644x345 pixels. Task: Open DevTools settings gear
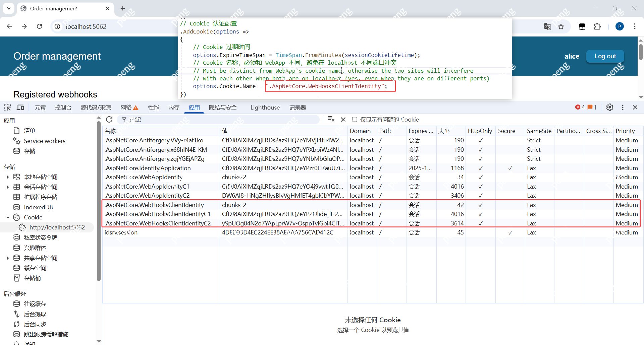610,107
